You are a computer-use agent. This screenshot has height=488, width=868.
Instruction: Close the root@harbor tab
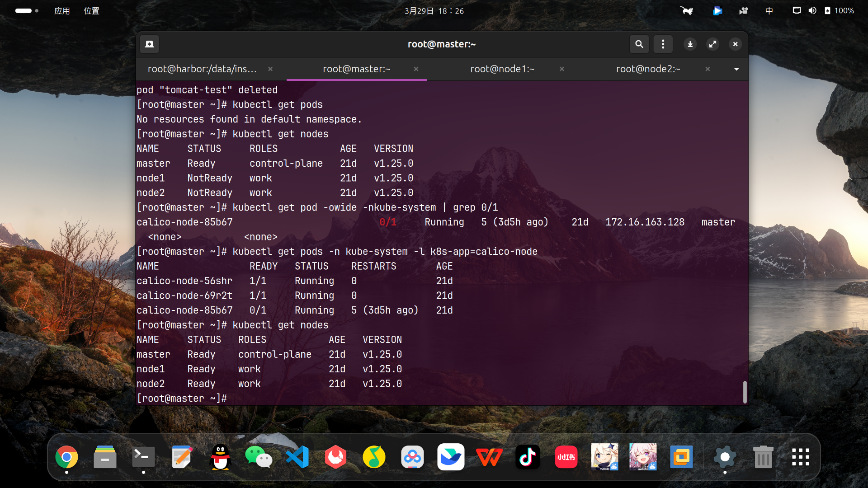(x=270, y=69)
